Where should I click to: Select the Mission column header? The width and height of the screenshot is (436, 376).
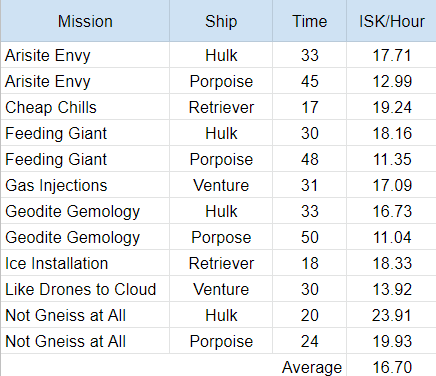[x=85, y=21]
